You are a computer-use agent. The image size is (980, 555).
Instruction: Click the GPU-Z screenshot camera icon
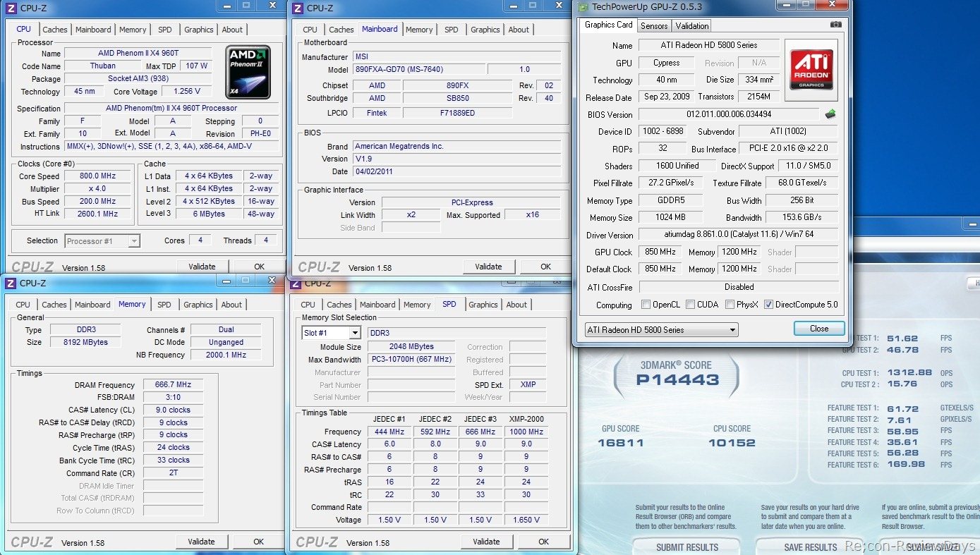[x=835, y=24]
